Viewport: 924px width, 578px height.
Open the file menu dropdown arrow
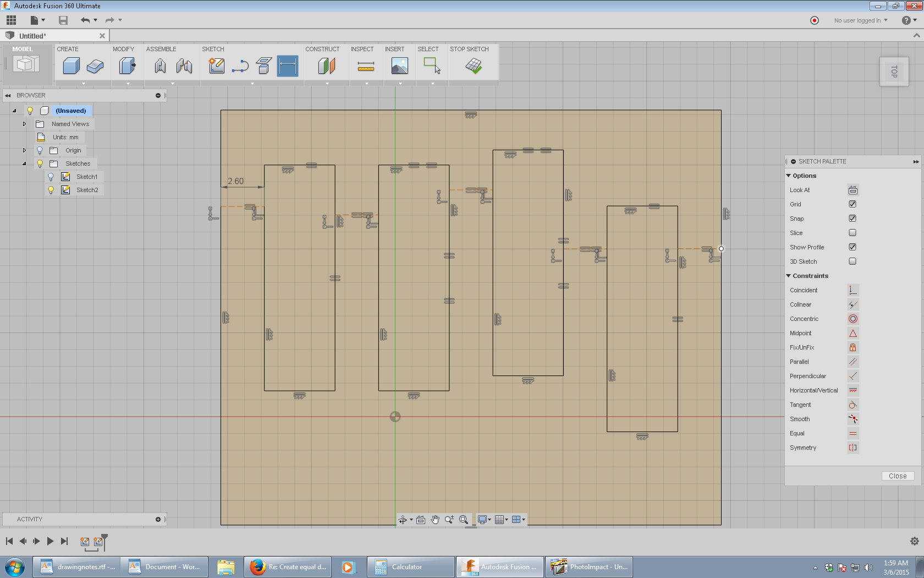click(43, 20)
